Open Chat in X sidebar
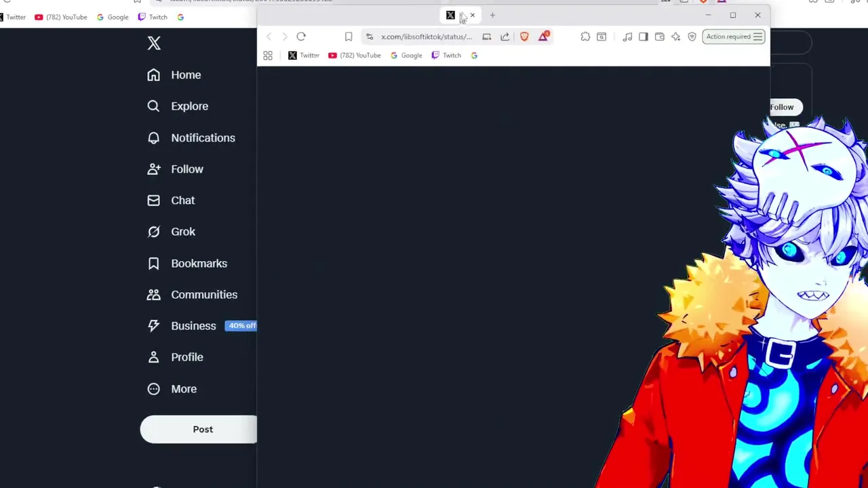The width and height of the screenshot is (868, 488). click(x=171, y=200)
